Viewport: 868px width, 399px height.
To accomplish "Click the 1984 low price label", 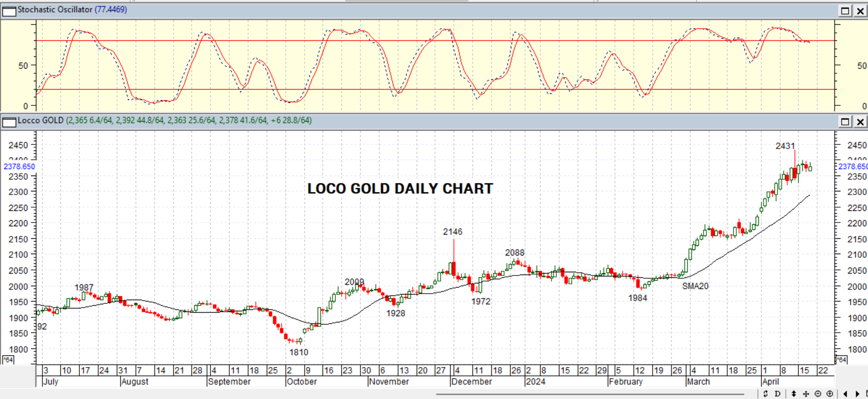I will [637, 298].
